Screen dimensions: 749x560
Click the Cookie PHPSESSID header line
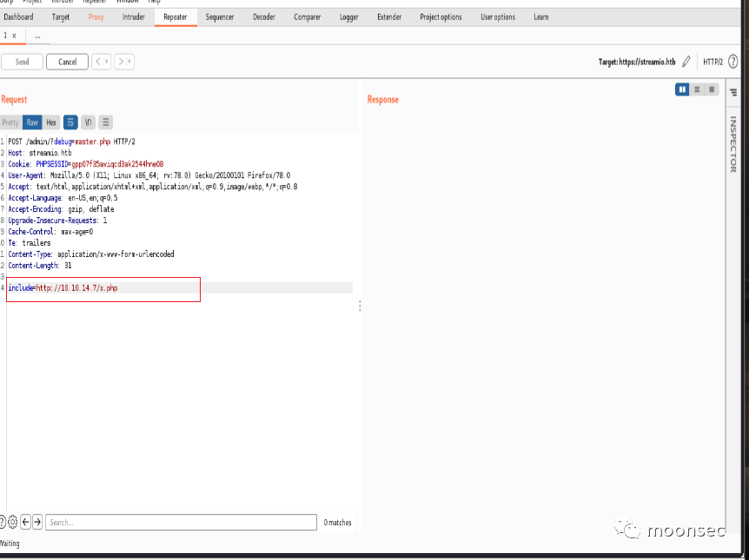(85, 164)
